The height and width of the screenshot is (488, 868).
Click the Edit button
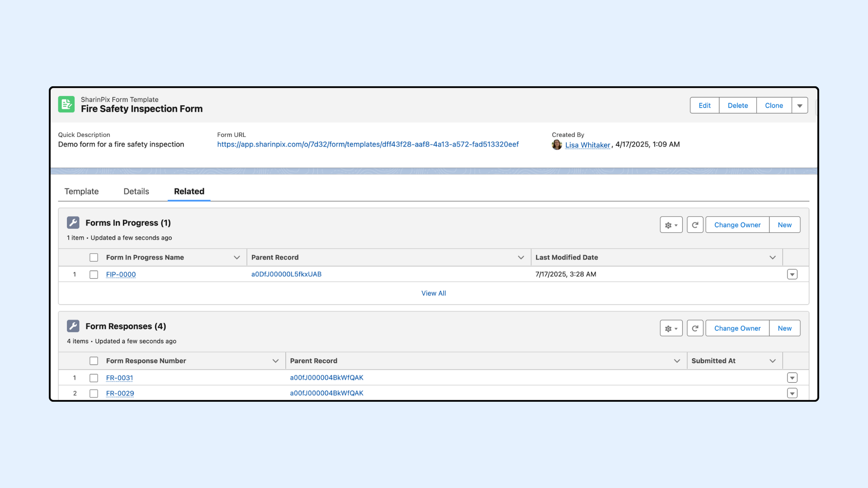pyautogui.click(x=704, y=106)
